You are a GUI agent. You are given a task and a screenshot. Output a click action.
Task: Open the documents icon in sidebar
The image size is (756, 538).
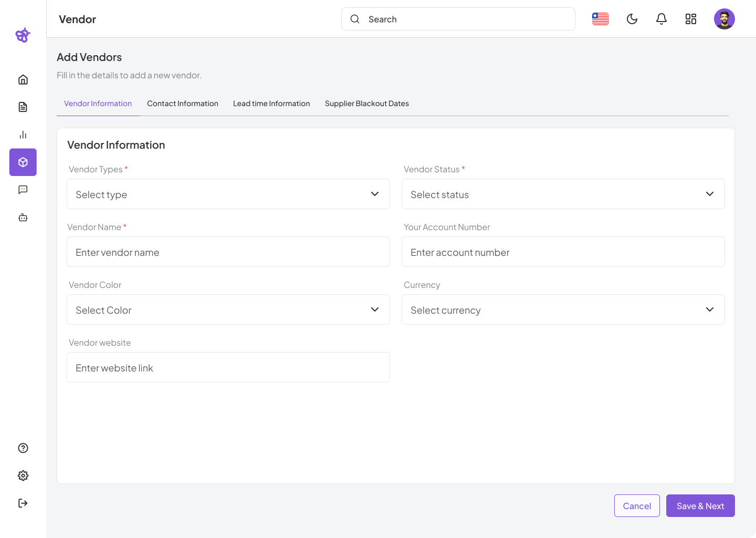pyautogui.click(x=23, y=107)
